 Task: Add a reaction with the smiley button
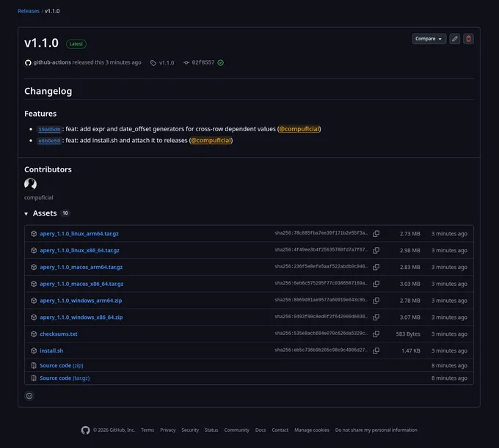[x=29, y=396]
